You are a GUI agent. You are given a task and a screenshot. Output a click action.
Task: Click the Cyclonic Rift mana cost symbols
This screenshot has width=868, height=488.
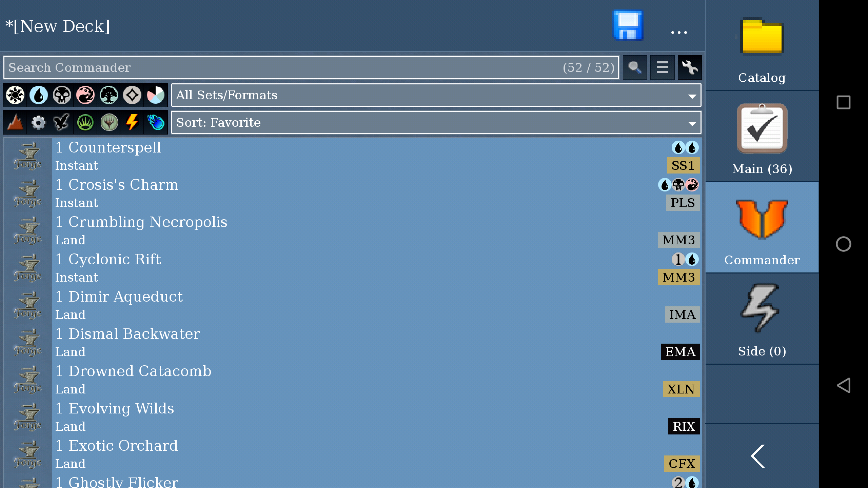point(685,259)
